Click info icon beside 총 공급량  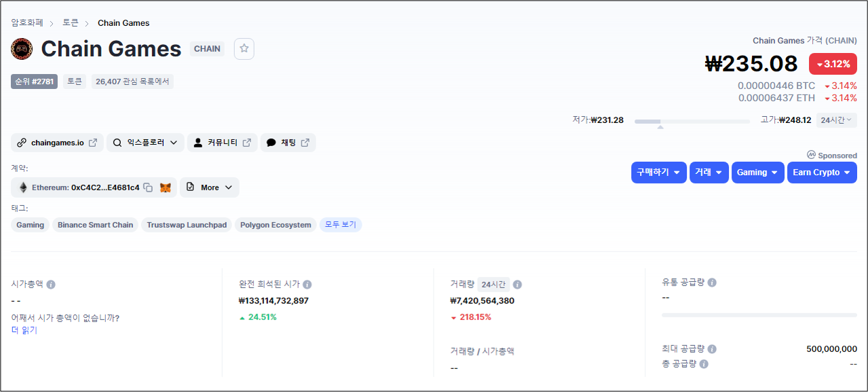coord(704,364)
